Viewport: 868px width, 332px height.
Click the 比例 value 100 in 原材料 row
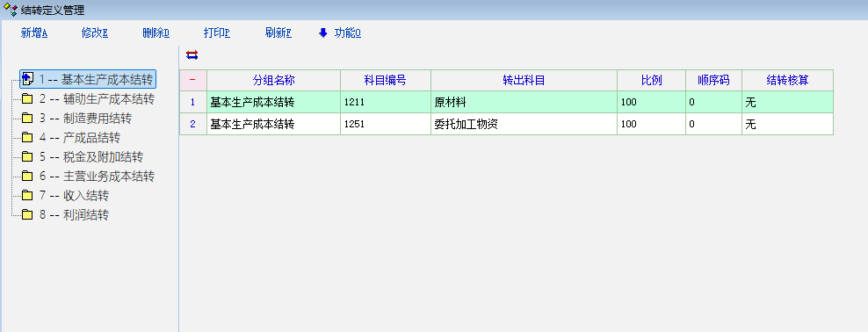pos(651,103)
